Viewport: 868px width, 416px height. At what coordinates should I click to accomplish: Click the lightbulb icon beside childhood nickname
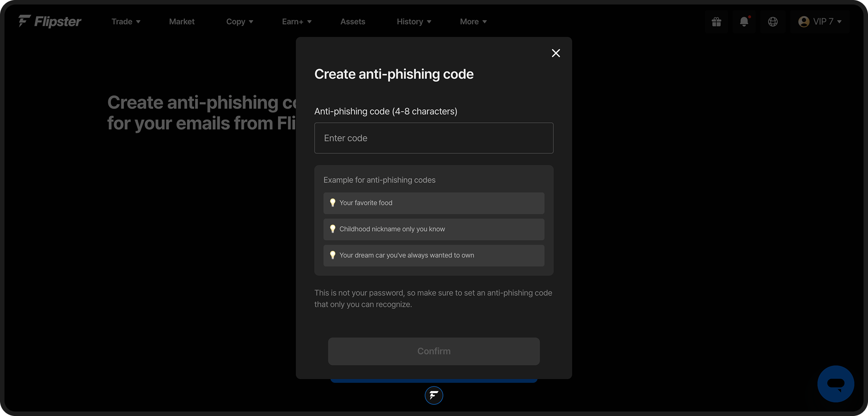coord(332,229)
